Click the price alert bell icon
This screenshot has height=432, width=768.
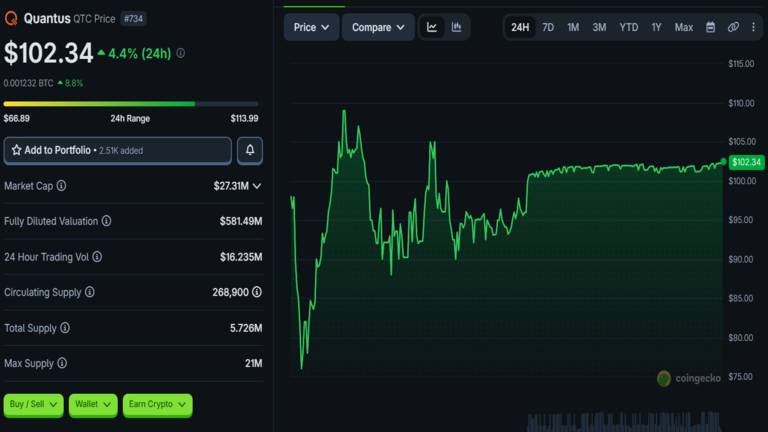coord(250,150)
